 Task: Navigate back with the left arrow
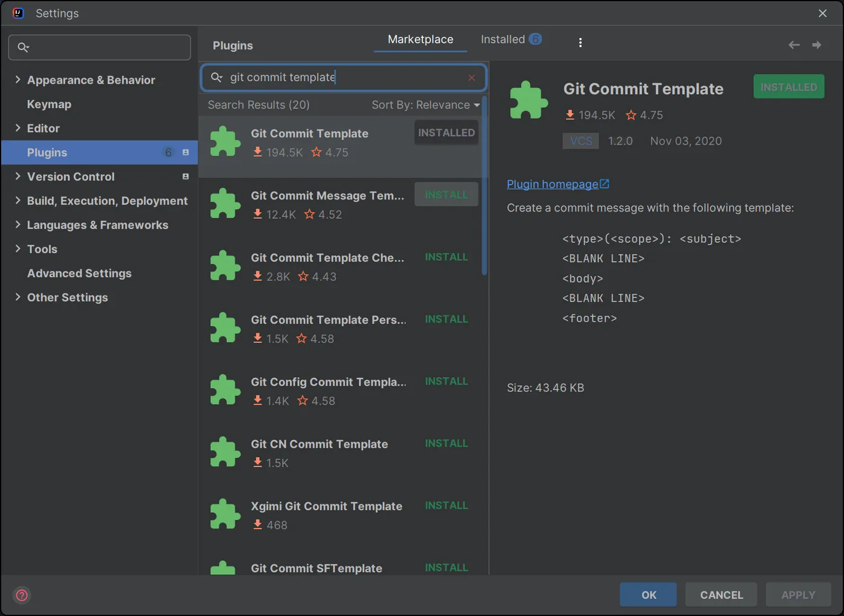794,45
